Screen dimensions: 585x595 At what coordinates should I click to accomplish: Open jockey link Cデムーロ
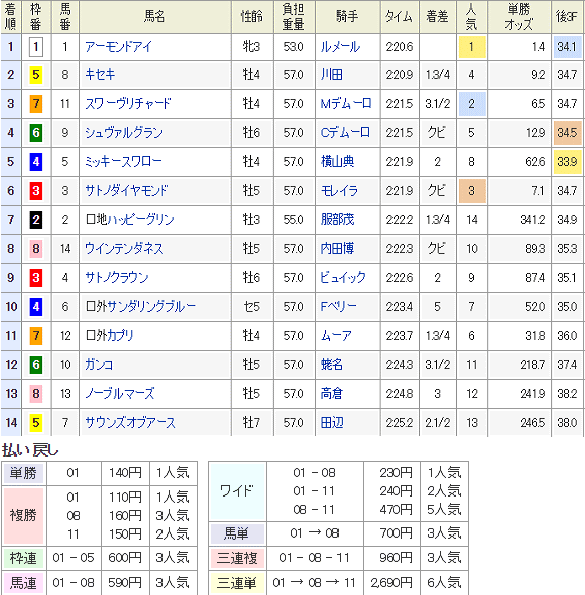click(345, 132)
